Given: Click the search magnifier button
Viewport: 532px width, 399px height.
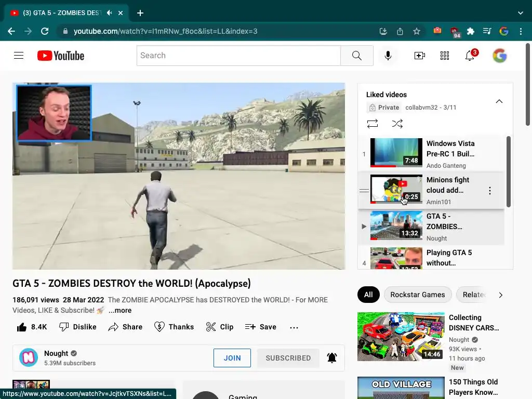Looking at the screenshot, I should (x=356, y=56).
